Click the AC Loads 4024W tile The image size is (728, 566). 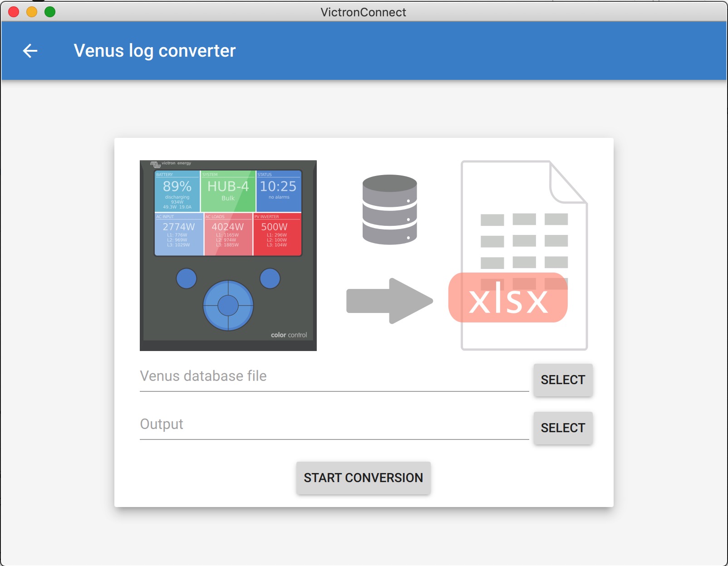(x=228, y=234)
